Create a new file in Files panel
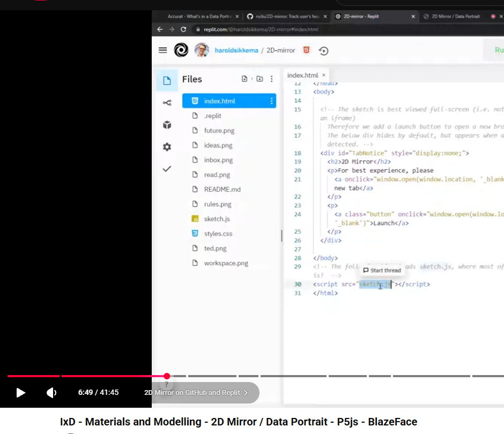Image resolution: width=504 pixels, height=434 pixels. point(246,79)
